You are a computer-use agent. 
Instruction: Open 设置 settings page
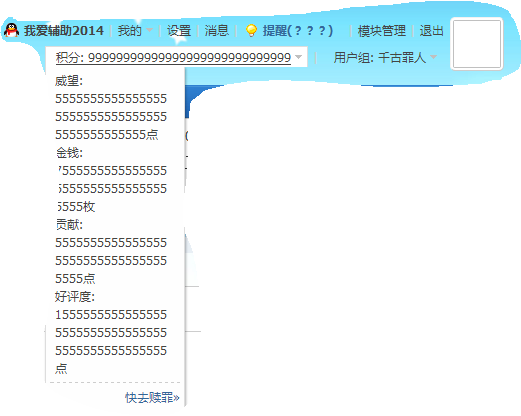tap(179, 31)
